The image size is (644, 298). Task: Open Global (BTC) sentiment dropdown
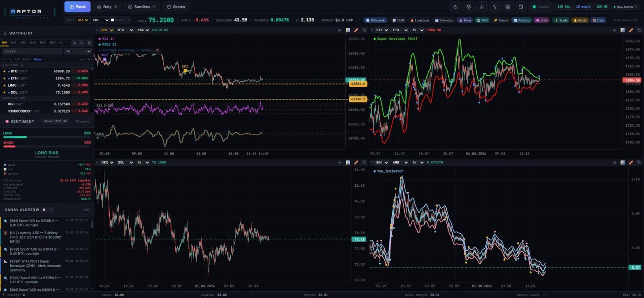point(55,121)
